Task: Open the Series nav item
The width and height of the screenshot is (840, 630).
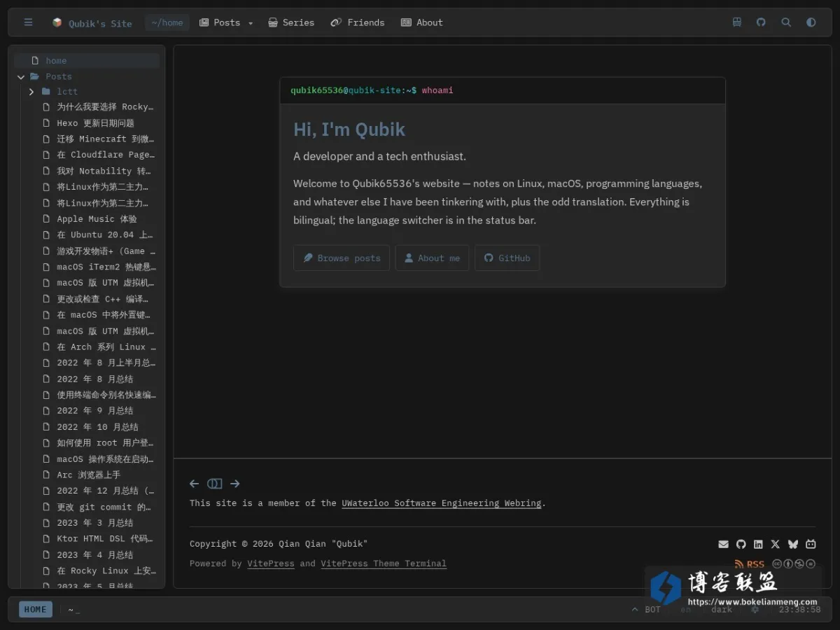Action: [291, 22]
